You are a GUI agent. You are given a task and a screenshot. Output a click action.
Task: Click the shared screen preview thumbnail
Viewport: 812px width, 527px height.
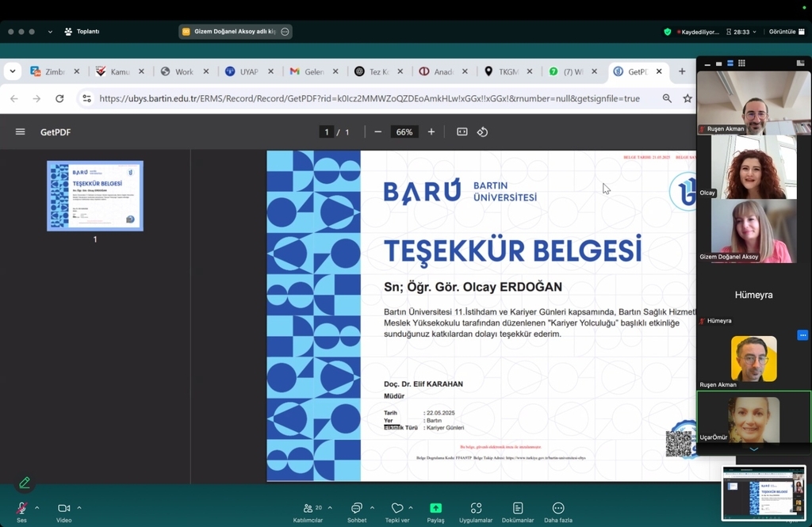(x=764, y=493)
